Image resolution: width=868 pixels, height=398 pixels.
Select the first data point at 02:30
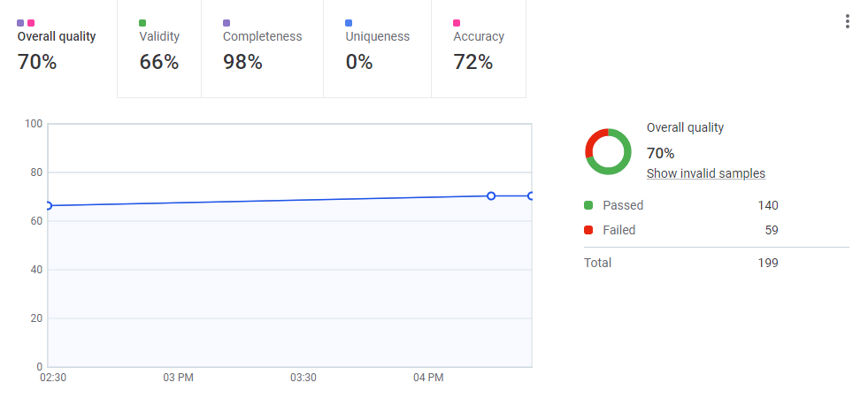click(48, 205)
